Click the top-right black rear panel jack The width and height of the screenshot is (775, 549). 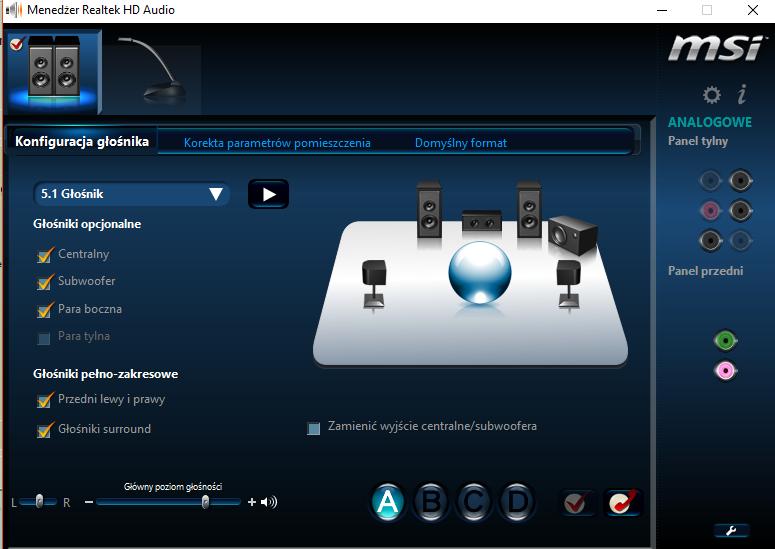(740, 181)
